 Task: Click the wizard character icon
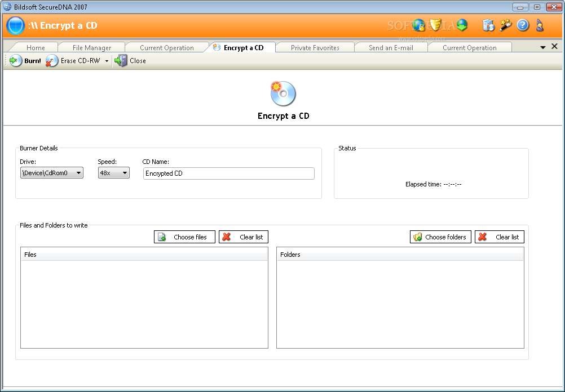point(540,25)
